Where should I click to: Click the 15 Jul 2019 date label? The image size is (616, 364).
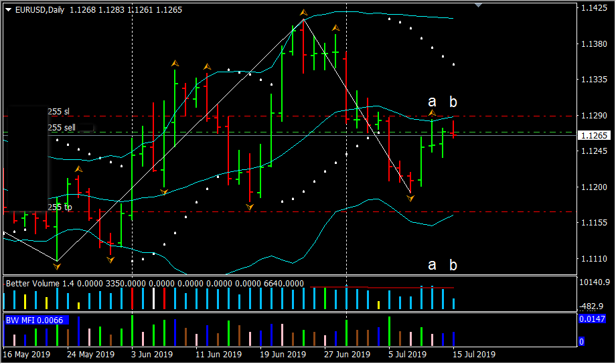(474, 354)
